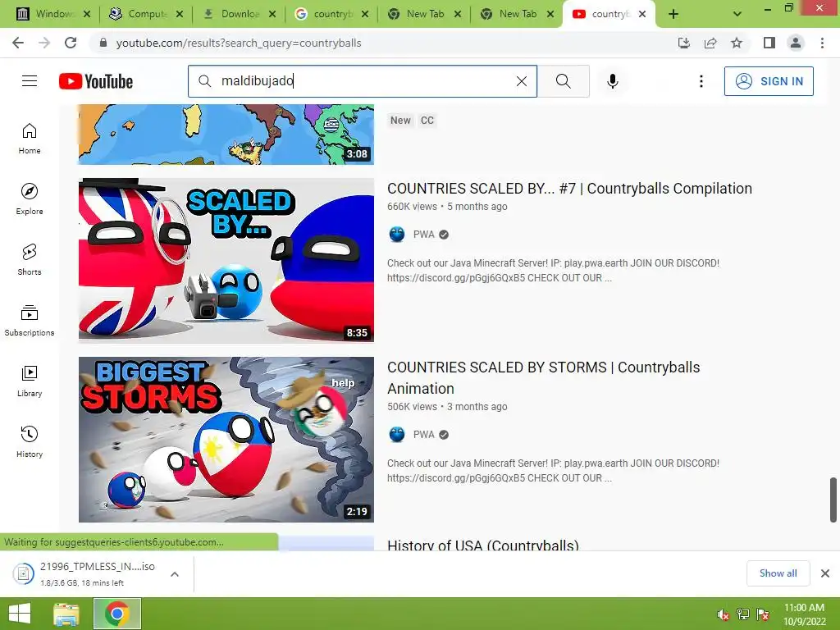This screenshot has height=630, width=840.
Task: Close the downloads bar
Action: [825, 573]
